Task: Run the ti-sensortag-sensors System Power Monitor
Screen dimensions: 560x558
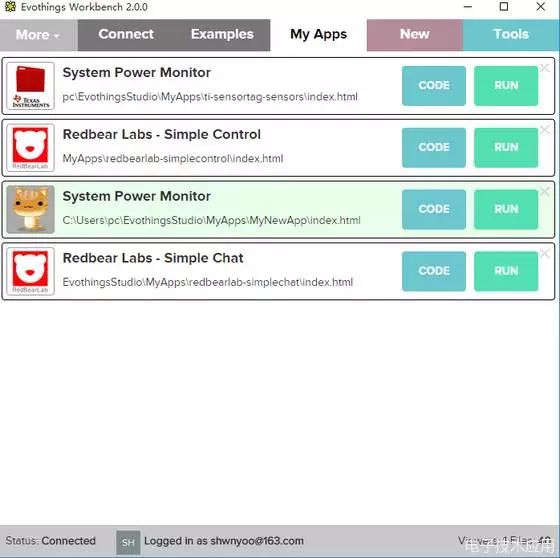Action: [x=506, y=86]
